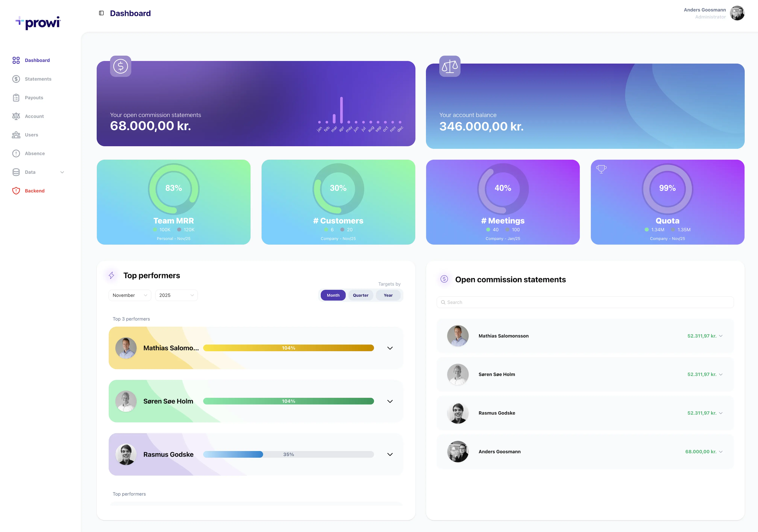Open Backend via the red shield icon
This screenshot has height=532, width=758.
[16, 191]
